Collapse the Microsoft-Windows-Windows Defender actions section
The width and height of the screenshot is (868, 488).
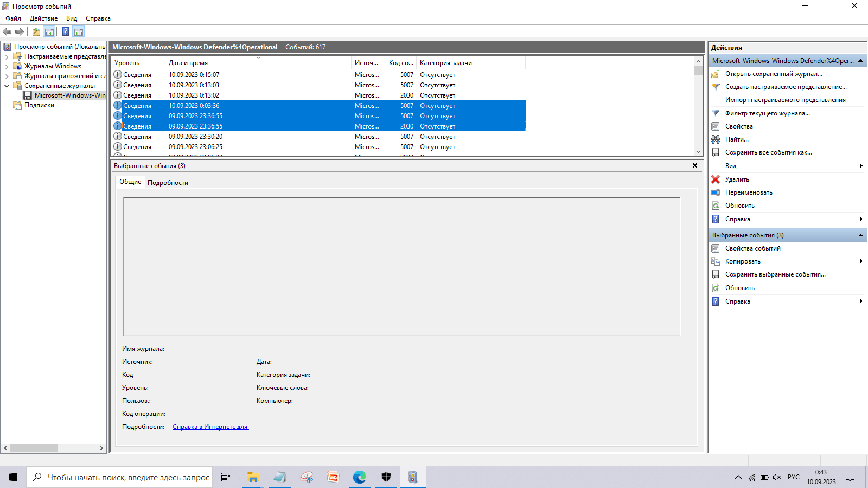pyautogui.click(x=860, y=61)
